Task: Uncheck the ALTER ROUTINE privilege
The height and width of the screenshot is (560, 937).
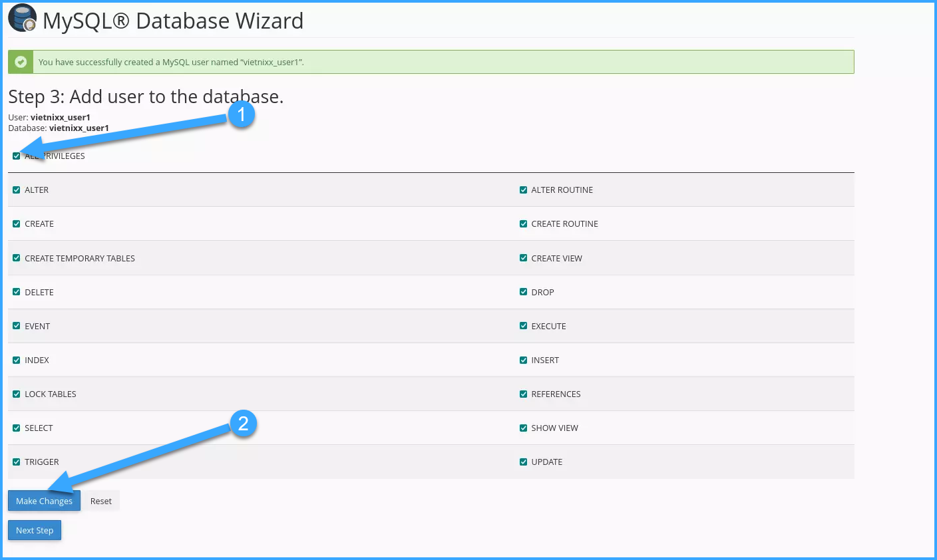Action: click(x=524, y=190)
